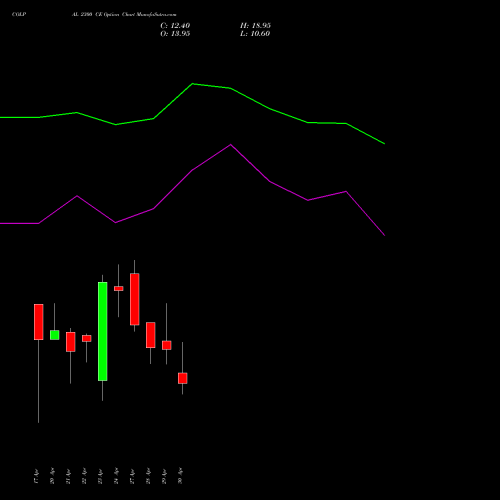Click the peak of the purple indicator line
Screen dimensions: 500x500
coord(231,145)
